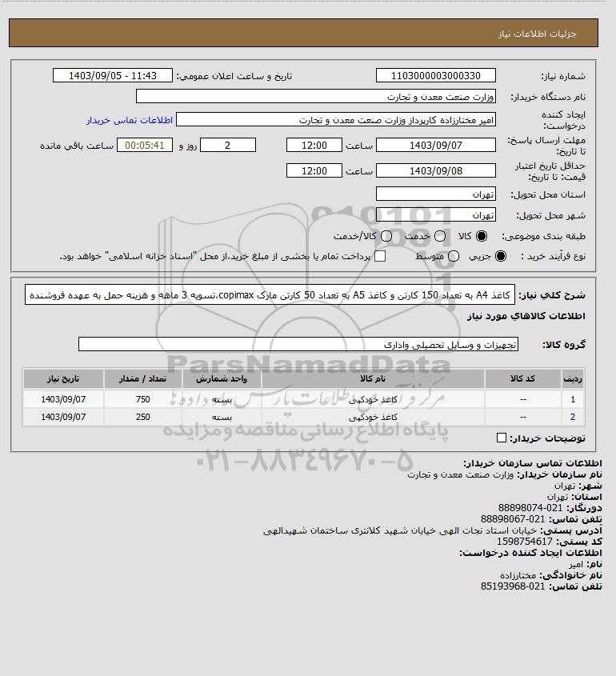616x676 pixels.
Task: Click the quantity cell 250
Action: (x=142, y=418)
